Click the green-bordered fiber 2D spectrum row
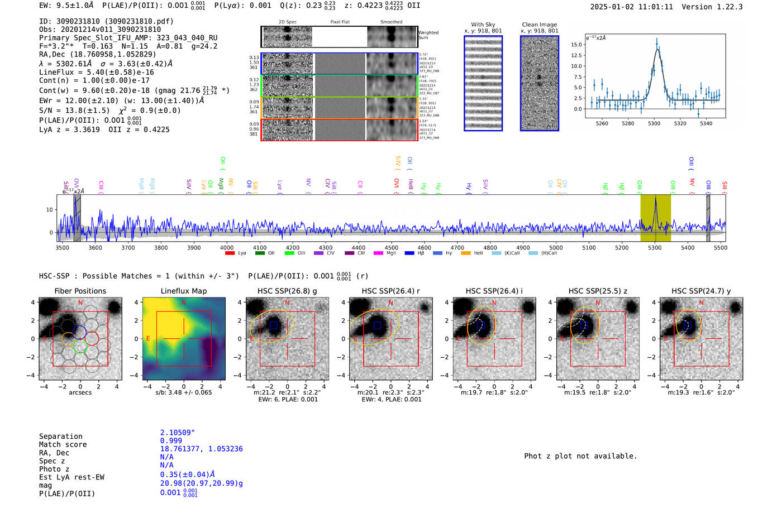Image resolution: width=782 pixels, height=532 pixels. click(339, 85)
